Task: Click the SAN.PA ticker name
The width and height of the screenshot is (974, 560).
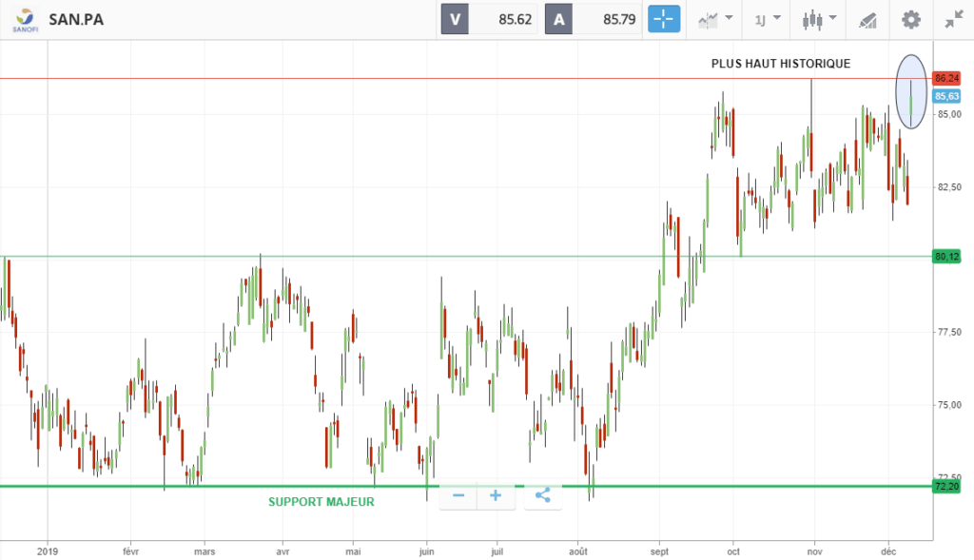Action: pyautogui.click(x=76, y=20)
